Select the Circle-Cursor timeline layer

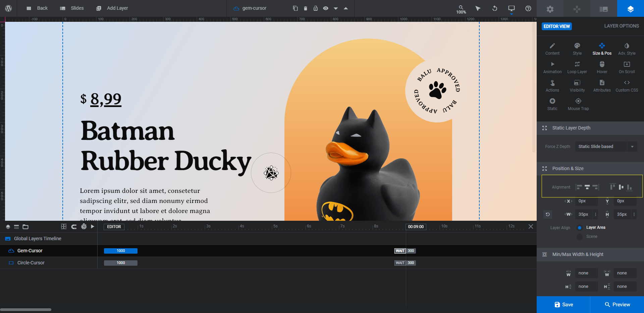click(x=49, y=263)
